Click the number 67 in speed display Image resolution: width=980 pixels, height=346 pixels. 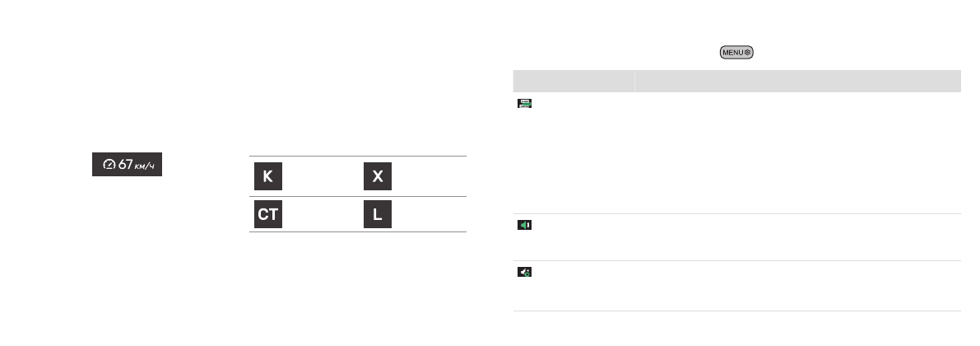(x=126, y=164)
